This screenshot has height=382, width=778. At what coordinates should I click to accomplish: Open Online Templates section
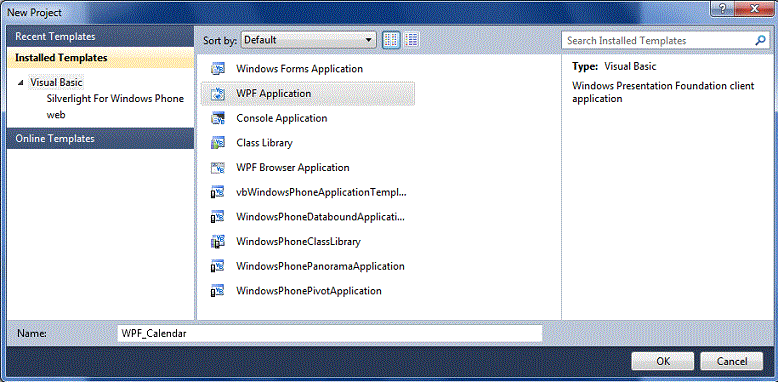(100, 138)
